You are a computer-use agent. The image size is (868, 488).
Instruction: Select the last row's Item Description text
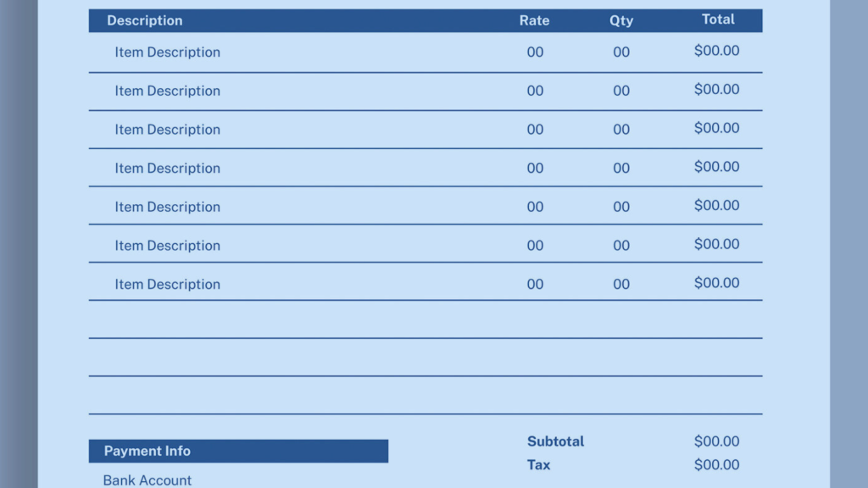click(x=168, y=285)
